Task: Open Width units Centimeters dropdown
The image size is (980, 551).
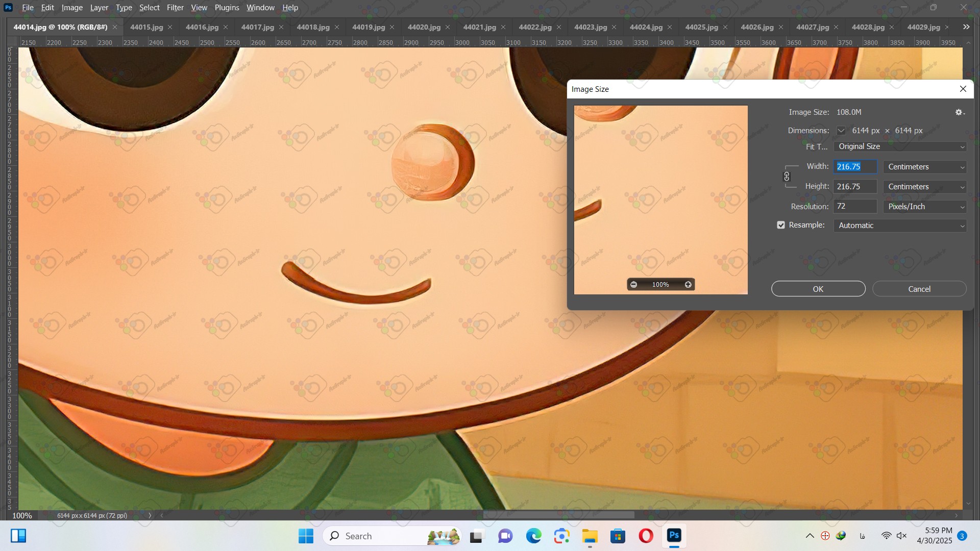Action: coord(925,167)
